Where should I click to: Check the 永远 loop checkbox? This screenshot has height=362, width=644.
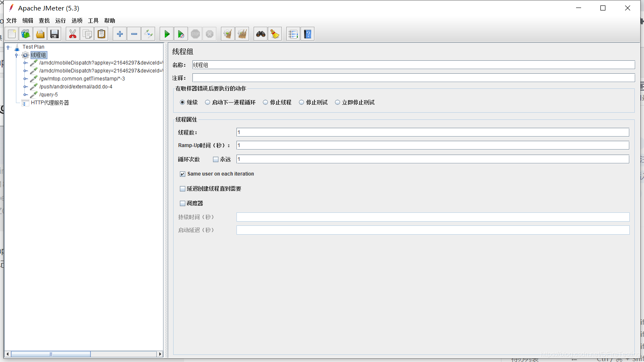point(216,159)
